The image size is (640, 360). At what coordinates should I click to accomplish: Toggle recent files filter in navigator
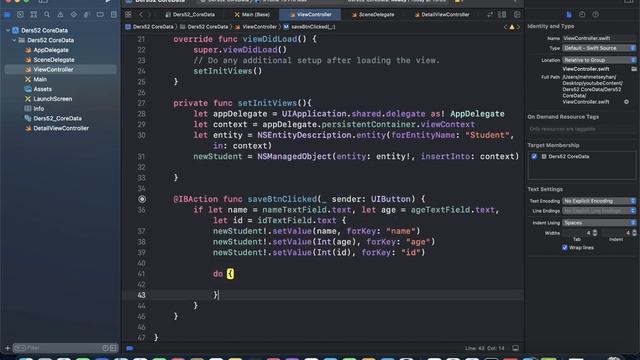[x=105, y=348]
